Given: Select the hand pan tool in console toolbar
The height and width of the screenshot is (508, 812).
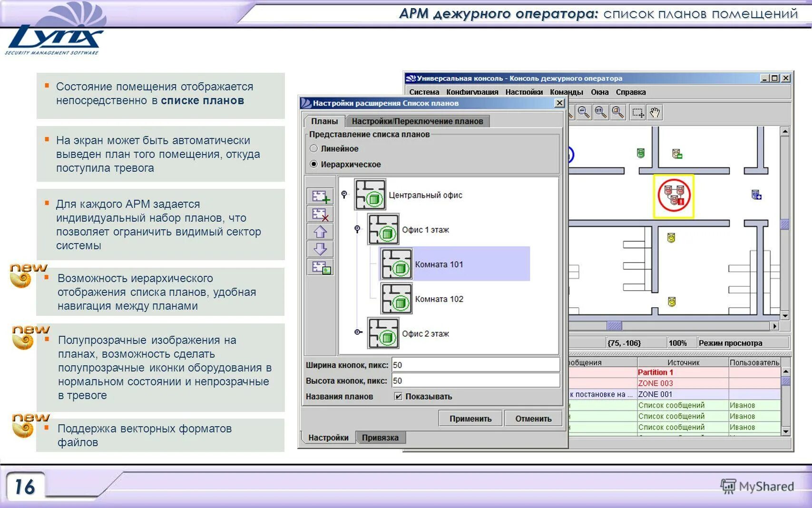Looking at the screenshot, I should coord(655,112).
